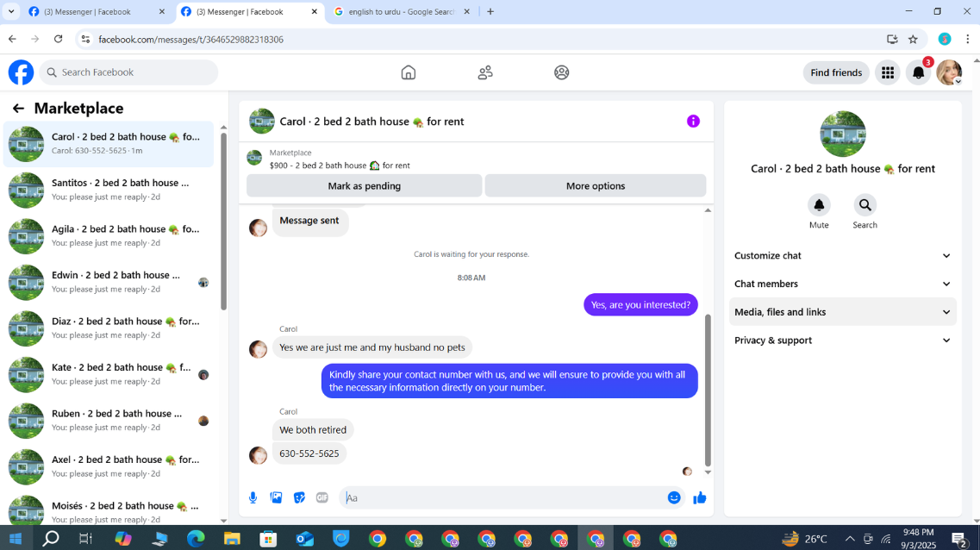The height and width of the screenshot is (550, 980).
Task: Click 'Yes, are you interested?' message bubble
Action: (x=640, y=304)
